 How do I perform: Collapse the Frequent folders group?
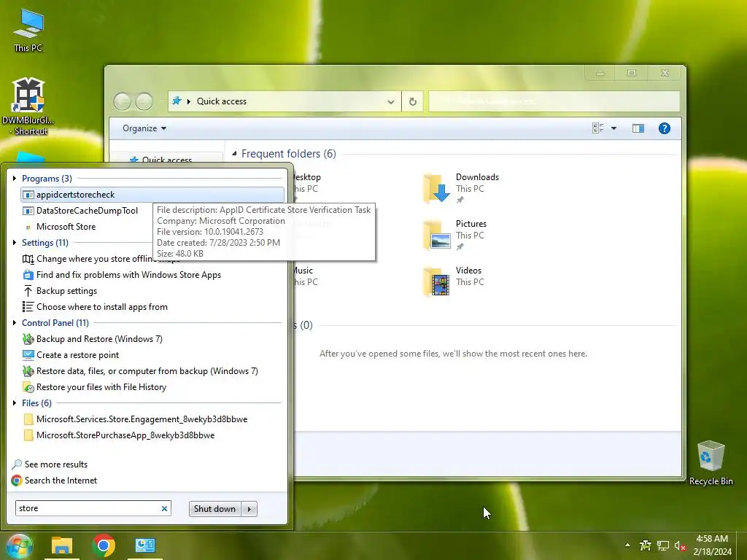[234, 153]
